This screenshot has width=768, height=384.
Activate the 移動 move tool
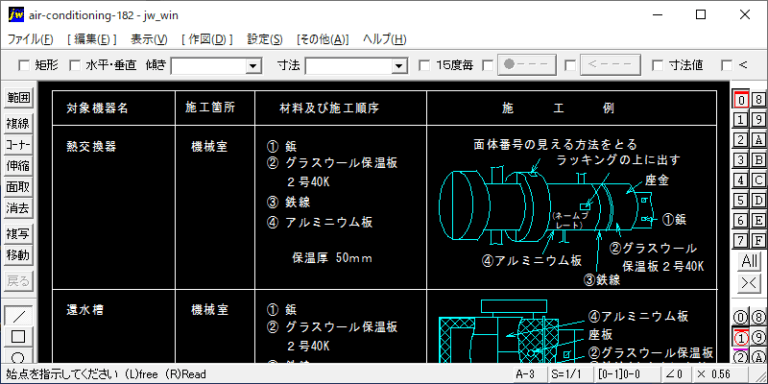pos(18,256)
